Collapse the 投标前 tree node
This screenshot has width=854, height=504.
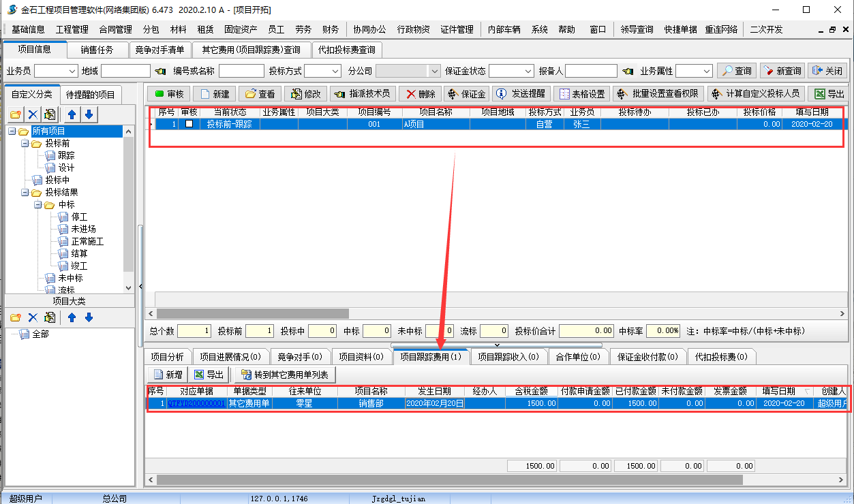(25, 144)
